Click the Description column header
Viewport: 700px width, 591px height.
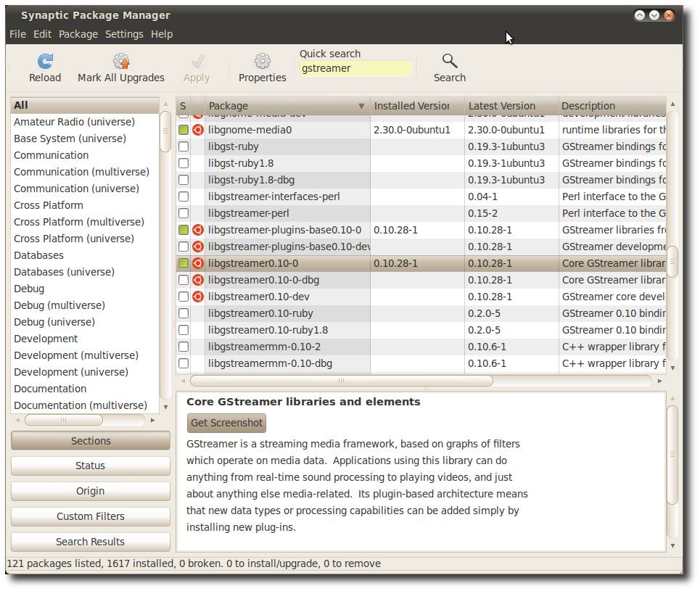click(612, 107)
